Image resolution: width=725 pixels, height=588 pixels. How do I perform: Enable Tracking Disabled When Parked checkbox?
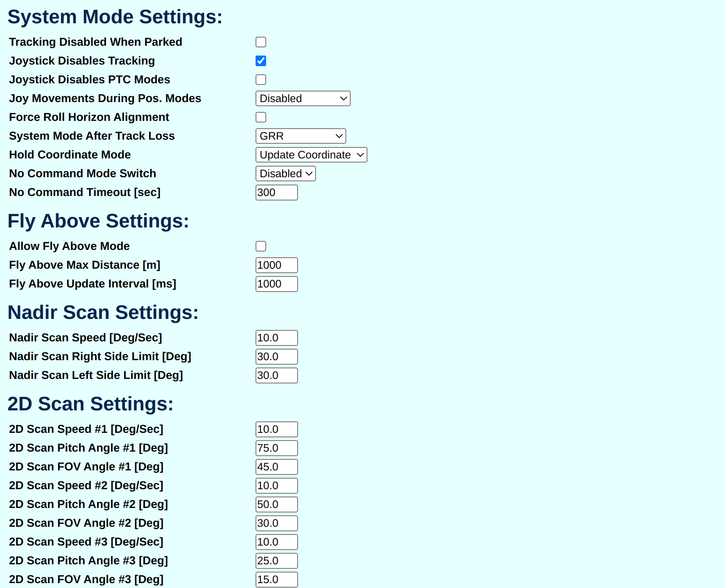261,42
